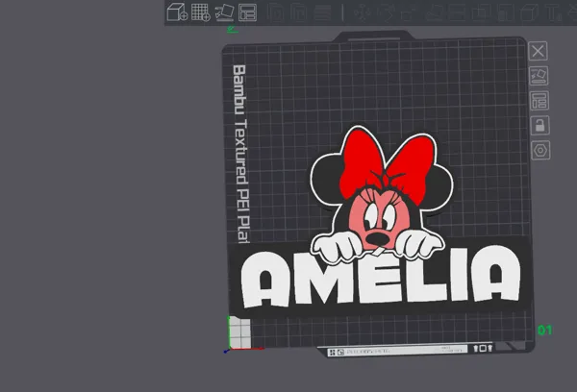The width and height of the screenshot is (577, 392).
Task: Open the Seam painting tool
Action: click(529, 12)
